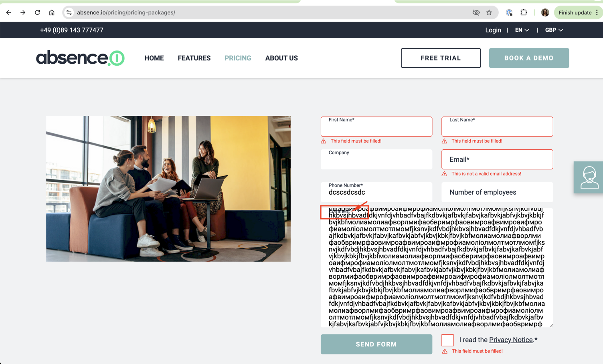This screenshot has width=603, height=364.
Task: Open the extensions puzzle icon
Action: tap(524, 12)
